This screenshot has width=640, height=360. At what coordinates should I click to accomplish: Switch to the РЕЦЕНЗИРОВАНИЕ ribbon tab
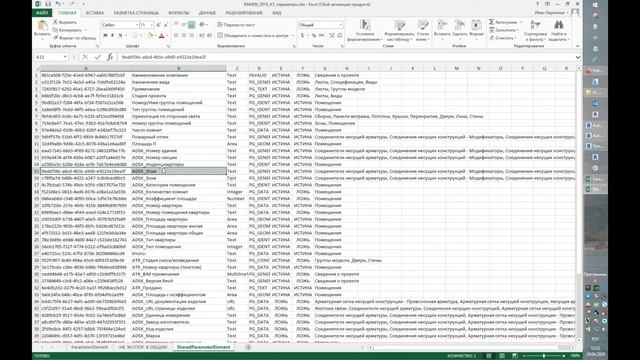(244, 13)
